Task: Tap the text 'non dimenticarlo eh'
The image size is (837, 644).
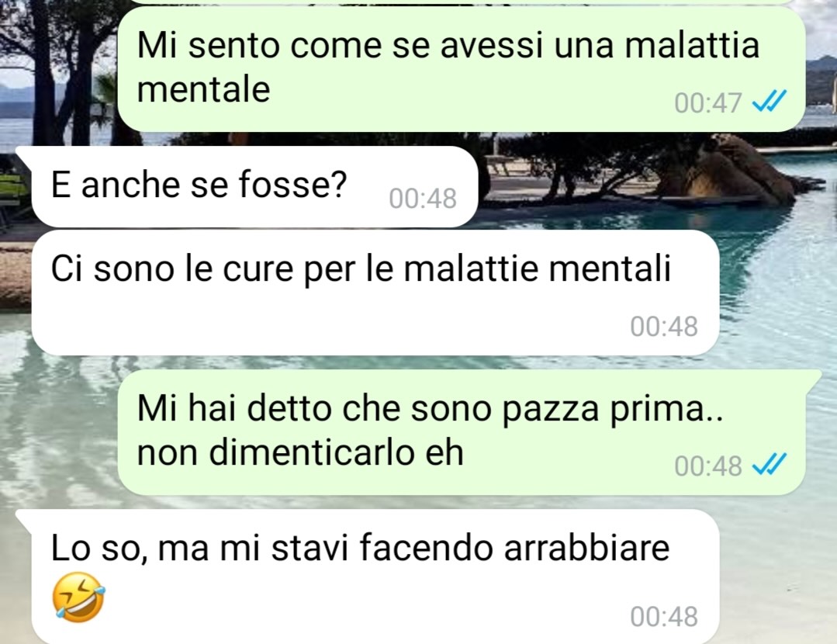Action: point(300,453)
